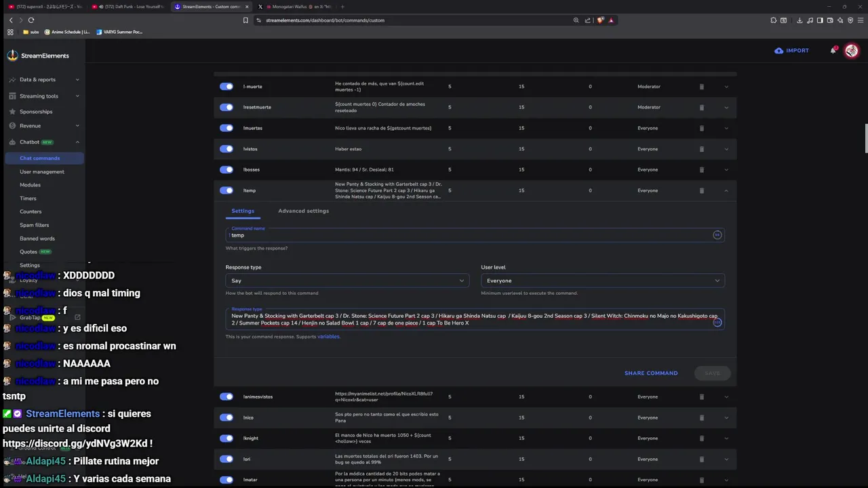Click trash icon in !knight row
The width and height of the screenshot is (868, 488).
(702, 439)
